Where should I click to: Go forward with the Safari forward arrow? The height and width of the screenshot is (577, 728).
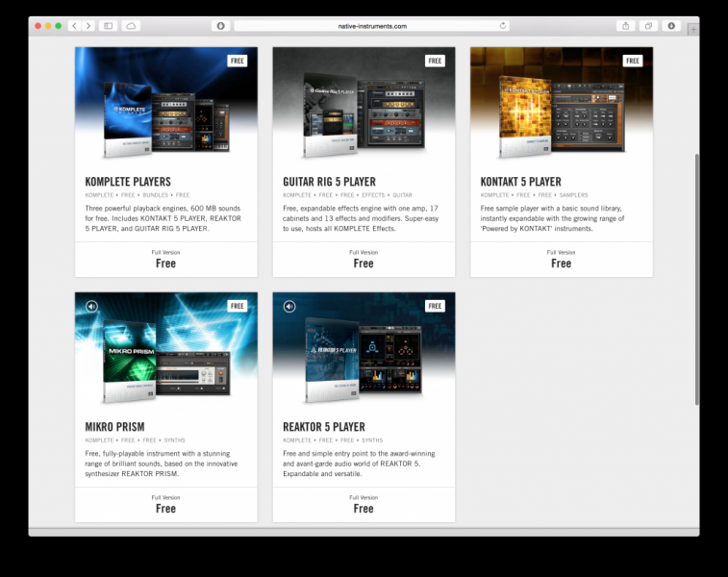click(88, 26)
